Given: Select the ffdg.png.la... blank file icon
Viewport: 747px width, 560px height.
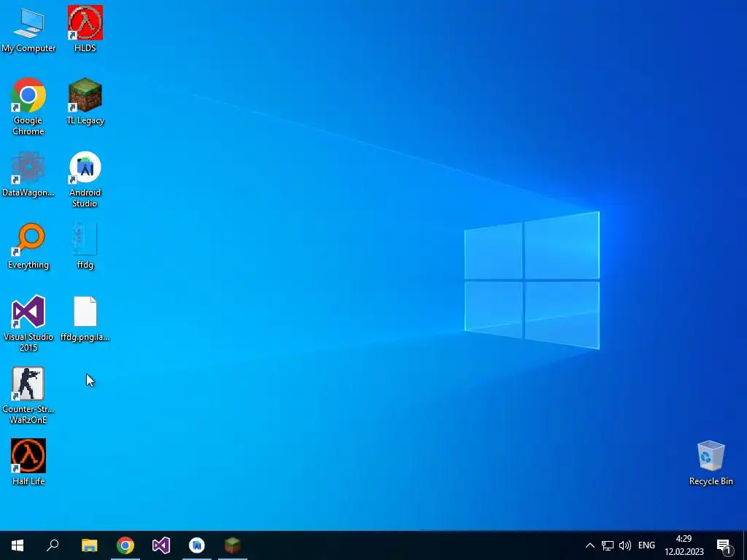Looking at the screenshot, I should point(85,311).
